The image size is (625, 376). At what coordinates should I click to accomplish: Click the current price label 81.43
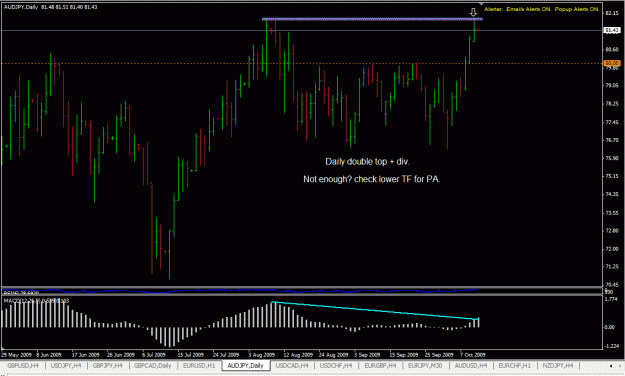pyautogui.click(x=612, y=30)
